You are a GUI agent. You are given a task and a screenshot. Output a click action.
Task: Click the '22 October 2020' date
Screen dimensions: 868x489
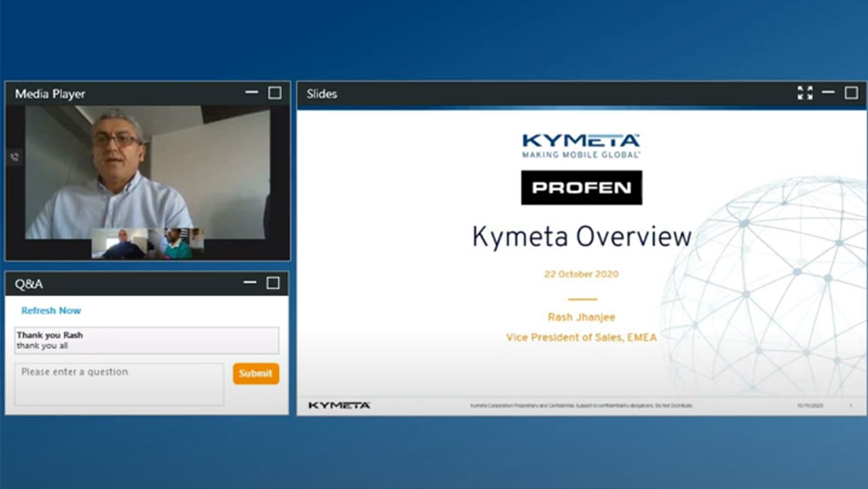tap(582, 274)
